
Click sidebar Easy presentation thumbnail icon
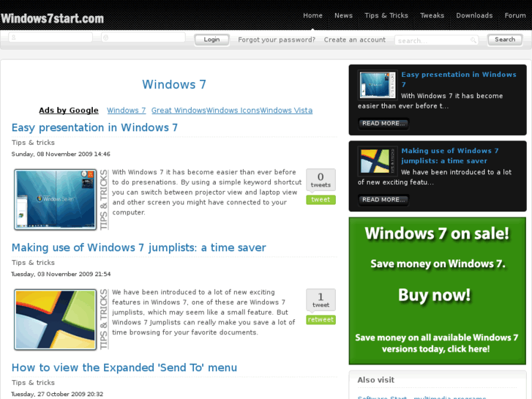coord(378,85)
